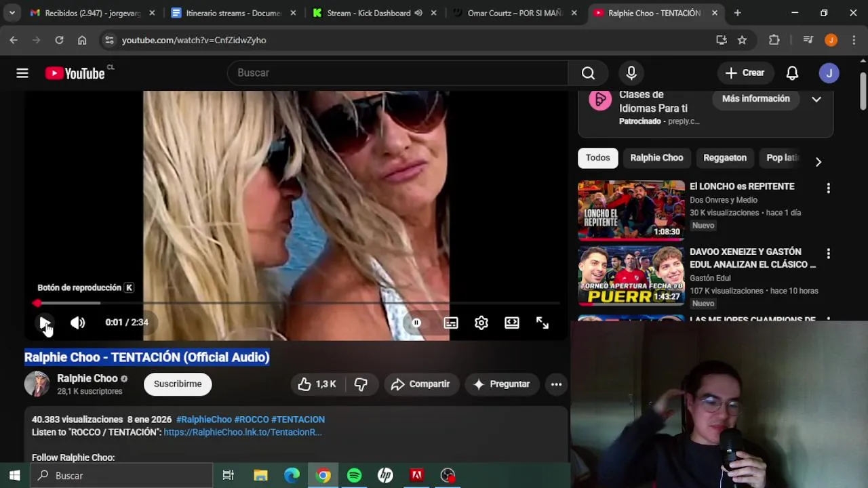This screenshot has height=488, width=868.
Task: Select the Ralphie Choo filter chip
Action: 656,158
